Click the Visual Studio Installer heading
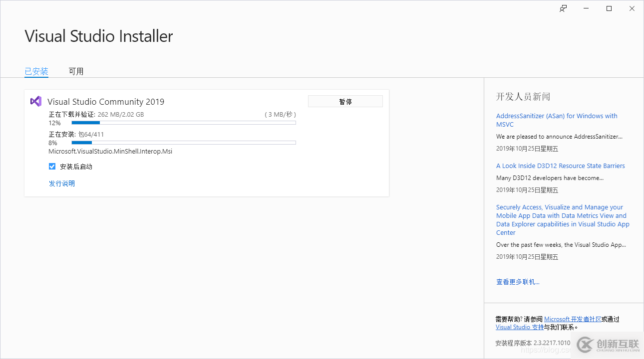The height and width of the screenshot is (359, 644). (99, 36)
